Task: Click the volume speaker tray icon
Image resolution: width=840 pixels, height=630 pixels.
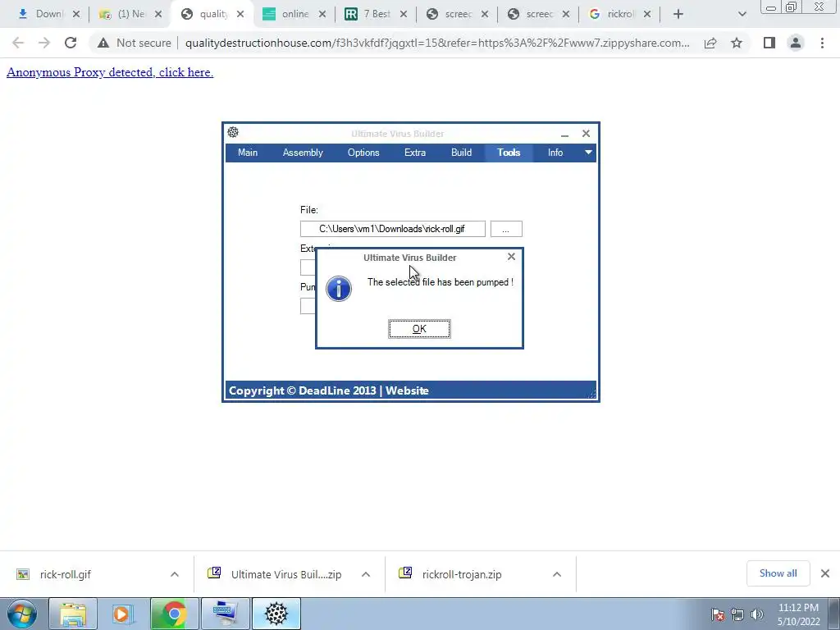Action: (756, 614)
